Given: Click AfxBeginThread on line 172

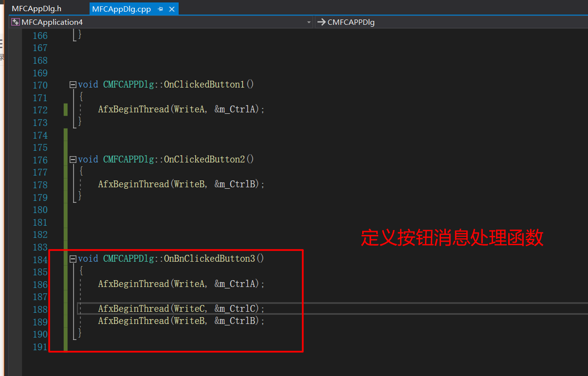Looking at the screenshot, I should [133, 109].
